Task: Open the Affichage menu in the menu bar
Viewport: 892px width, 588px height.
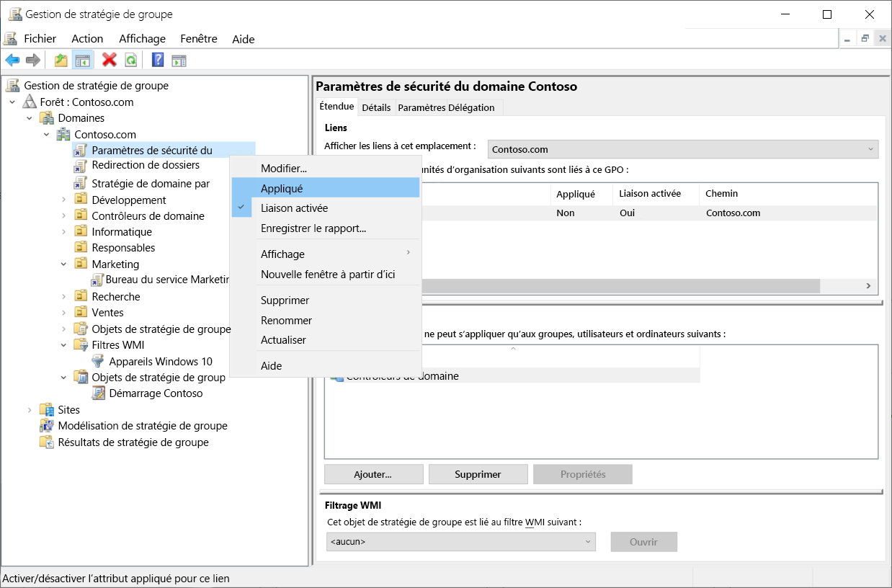Action: click(142, 38)
